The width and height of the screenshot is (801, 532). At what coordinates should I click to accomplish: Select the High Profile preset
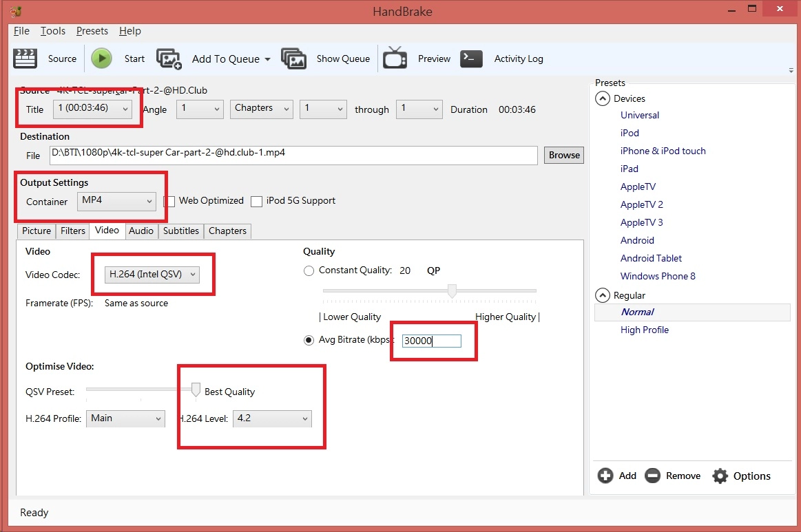644,330
